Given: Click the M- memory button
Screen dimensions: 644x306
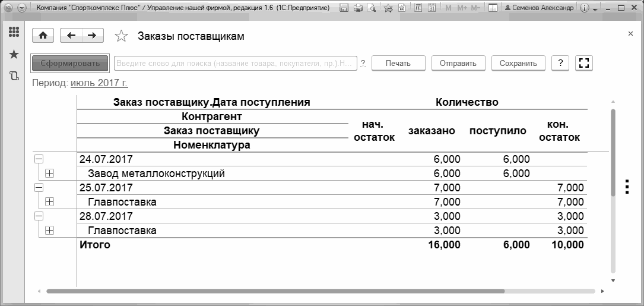Looking at the screenshot, I should tap(475, 8).
